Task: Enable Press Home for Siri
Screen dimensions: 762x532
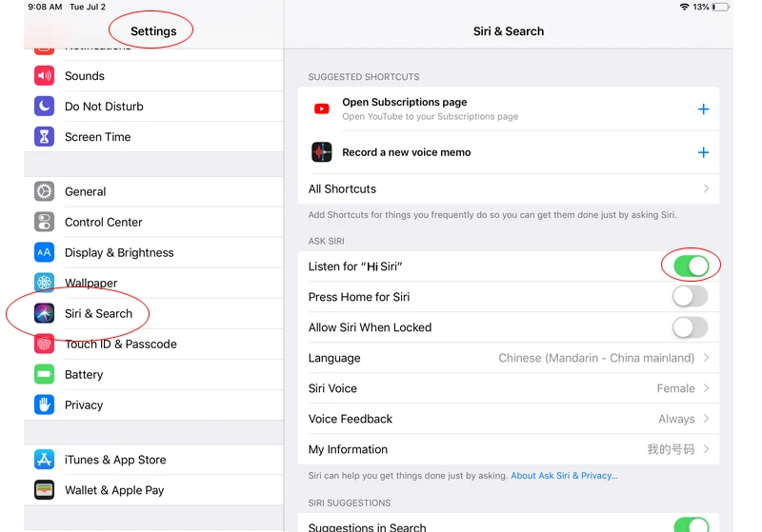Action: [690, 296]
